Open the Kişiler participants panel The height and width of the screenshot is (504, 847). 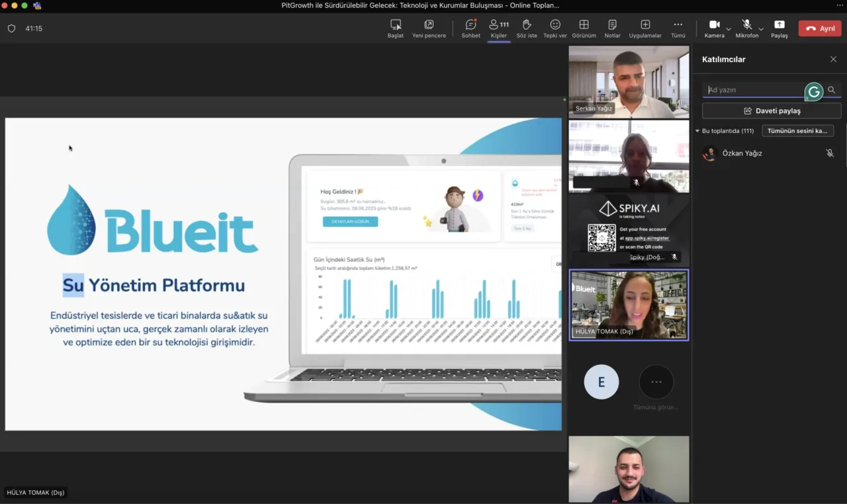point(498,28)
